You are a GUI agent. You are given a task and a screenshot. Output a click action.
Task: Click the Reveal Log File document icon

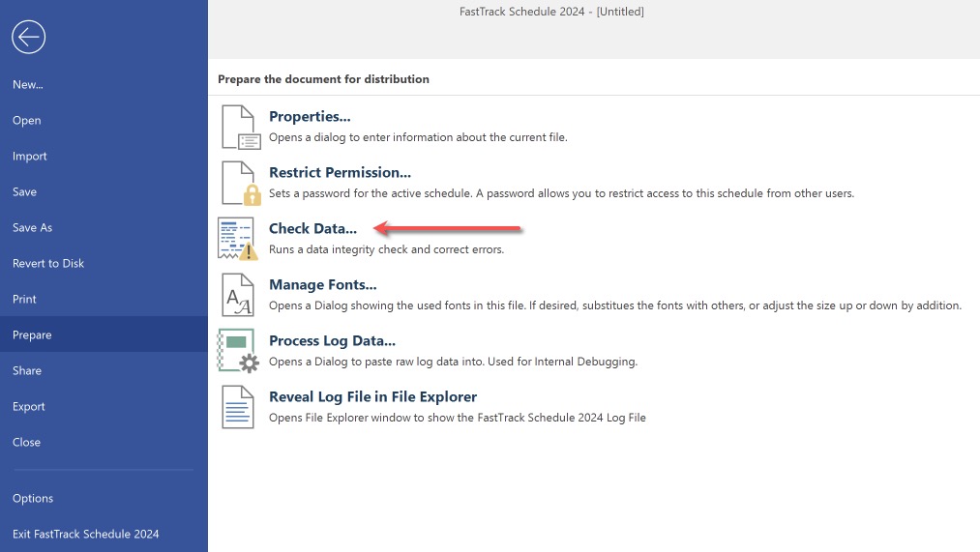click(237, 407)
